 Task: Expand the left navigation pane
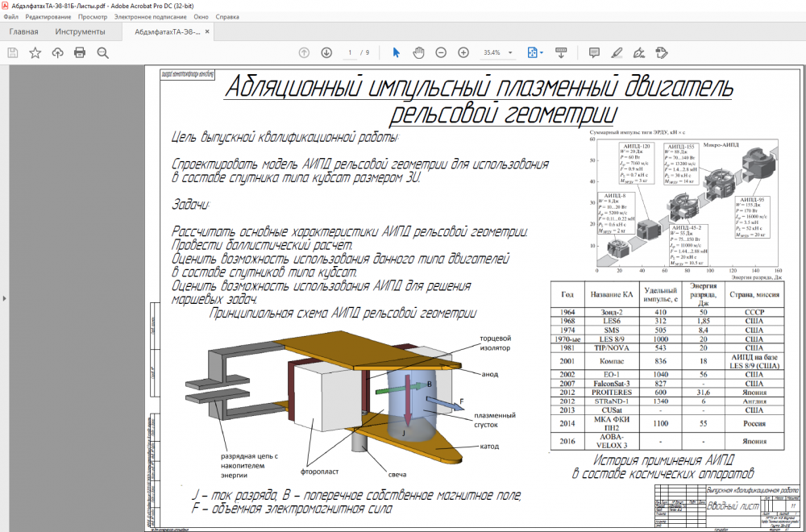[x=3, y=298]
